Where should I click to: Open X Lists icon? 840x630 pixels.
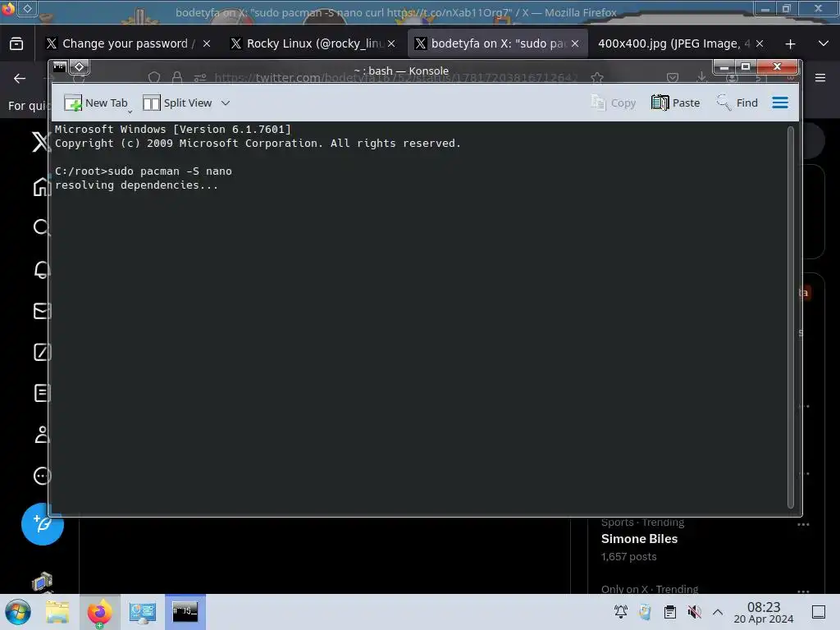(x=43, y=393)
